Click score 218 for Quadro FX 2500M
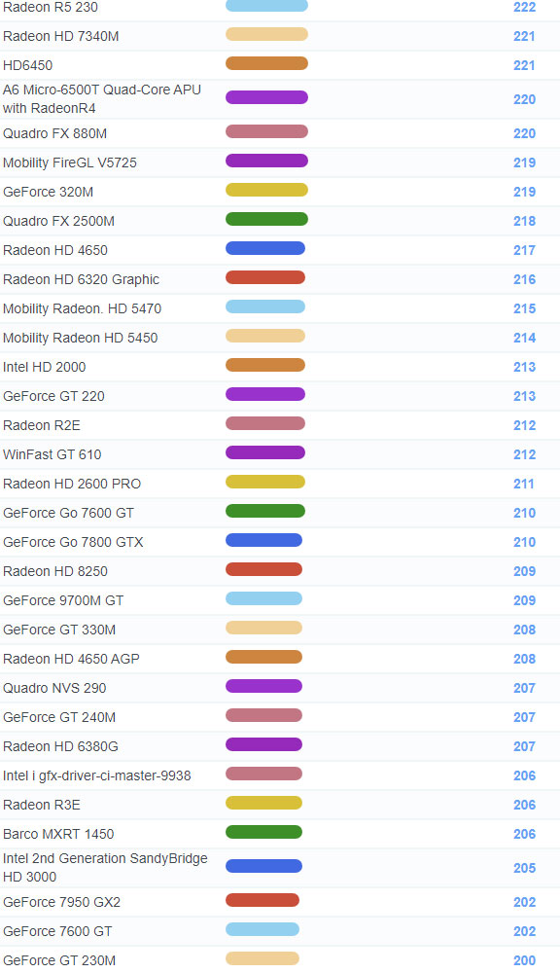 pyautogui.click(x=525, y=222)
